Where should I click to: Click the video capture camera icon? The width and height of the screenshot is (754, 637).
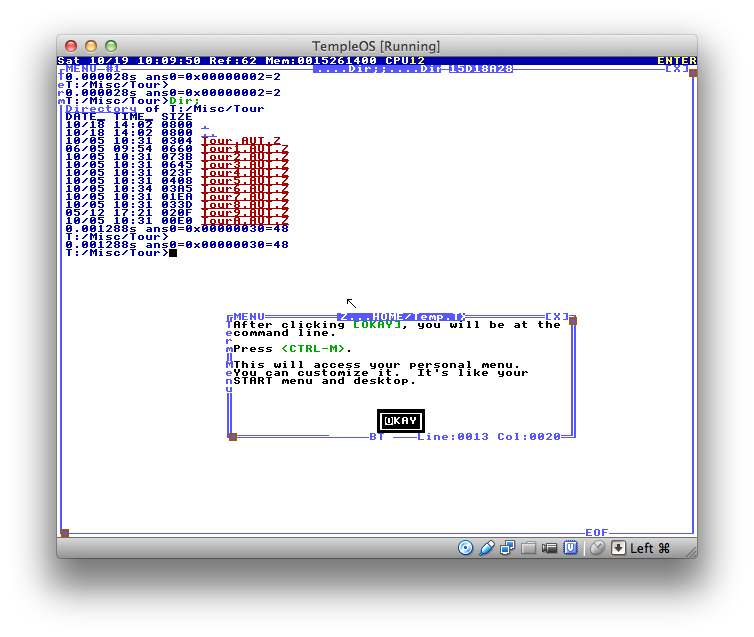pyautogui.click(x=550, y=548)
